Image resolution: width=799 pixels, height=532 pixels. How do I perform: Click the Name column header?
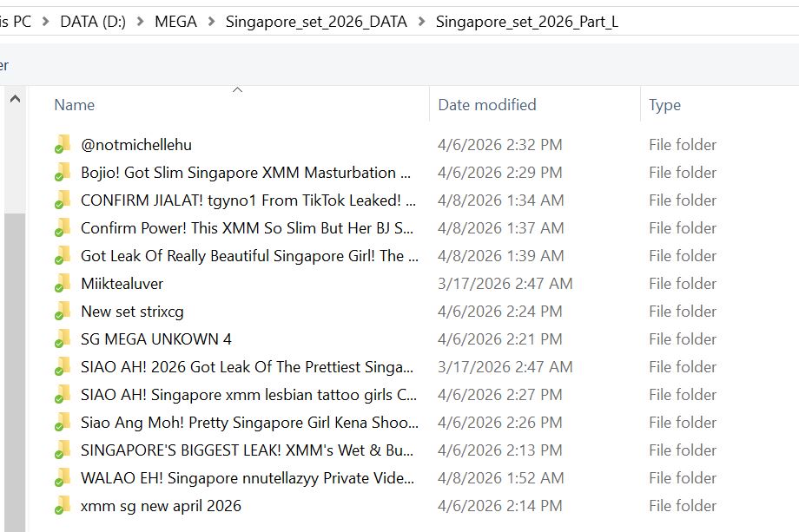coord(75,105)
